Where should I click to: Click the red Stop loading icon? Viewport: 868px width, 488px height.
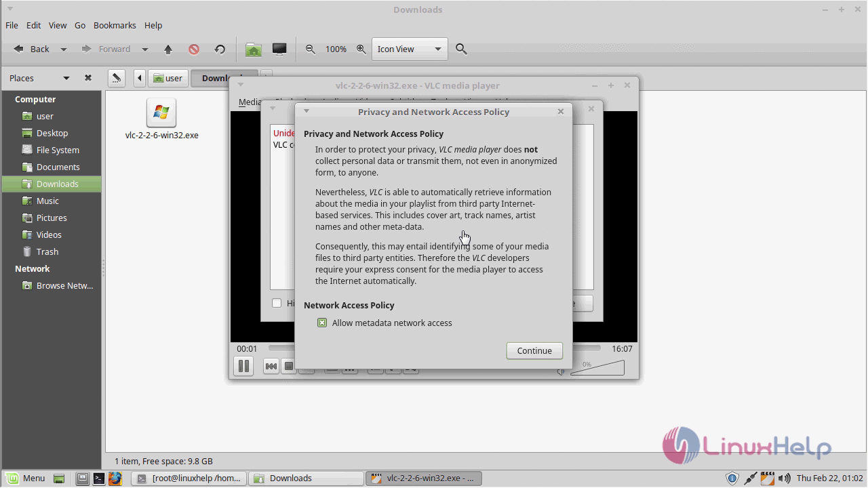(194, 49)
